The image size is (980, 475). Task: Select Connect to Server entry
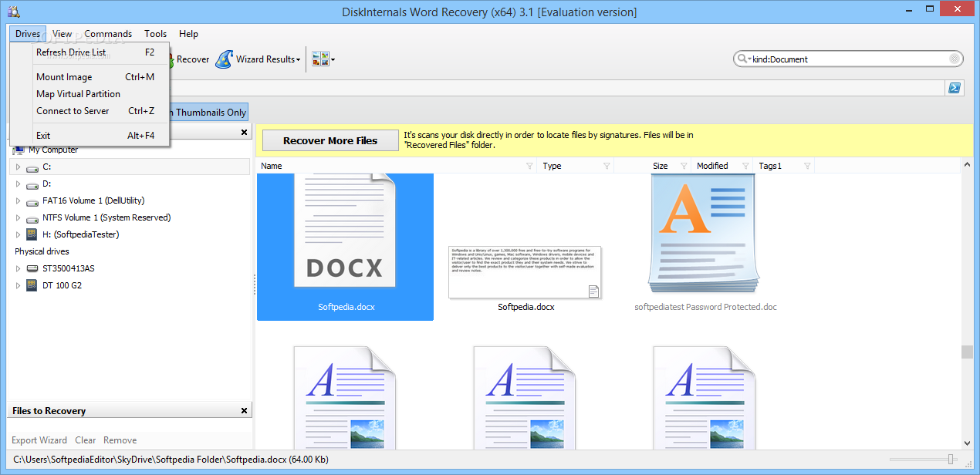pyautogui.click(x=90, y=111)
